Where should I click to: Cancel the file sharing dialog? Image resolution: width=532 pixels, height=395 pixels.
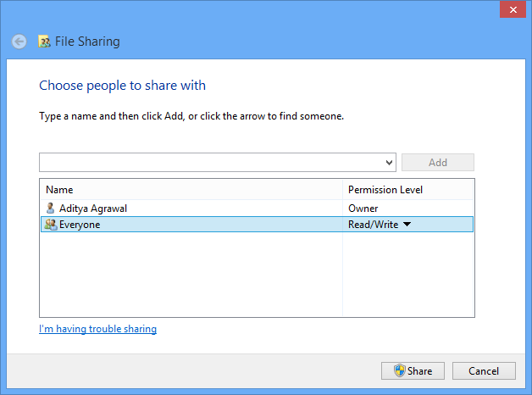point(484,371)
